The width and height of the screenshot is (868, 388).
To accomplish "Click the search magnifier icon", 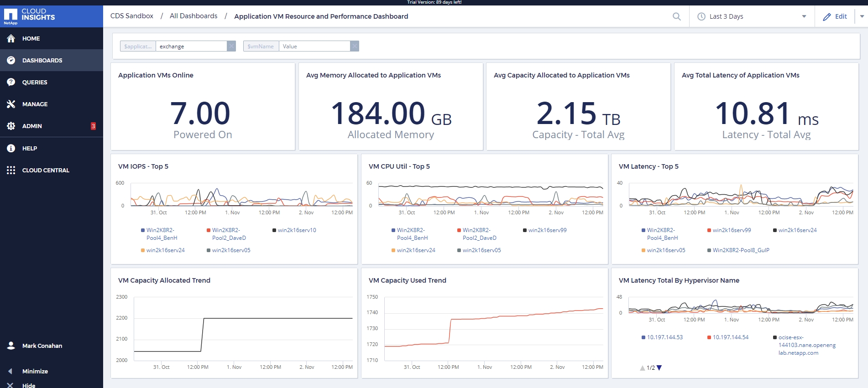I will click(x=676, y=16).
